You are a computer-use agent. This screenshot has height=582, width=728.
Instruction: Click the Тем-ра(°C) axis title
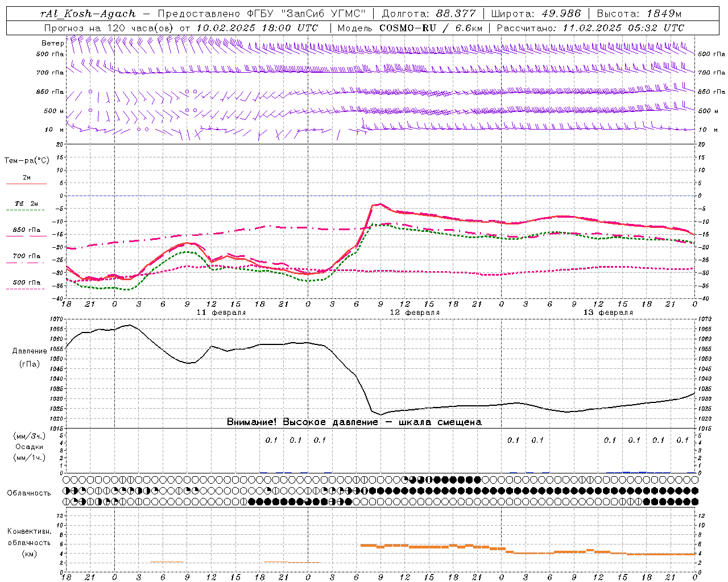(x=27, y=161)
